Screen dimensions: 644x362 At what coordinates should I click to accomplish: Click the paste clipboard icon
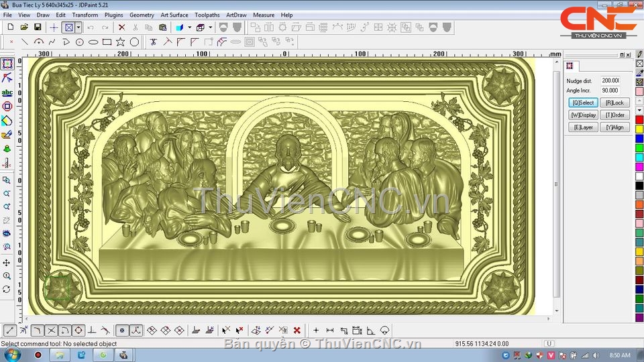coord(162,27)
